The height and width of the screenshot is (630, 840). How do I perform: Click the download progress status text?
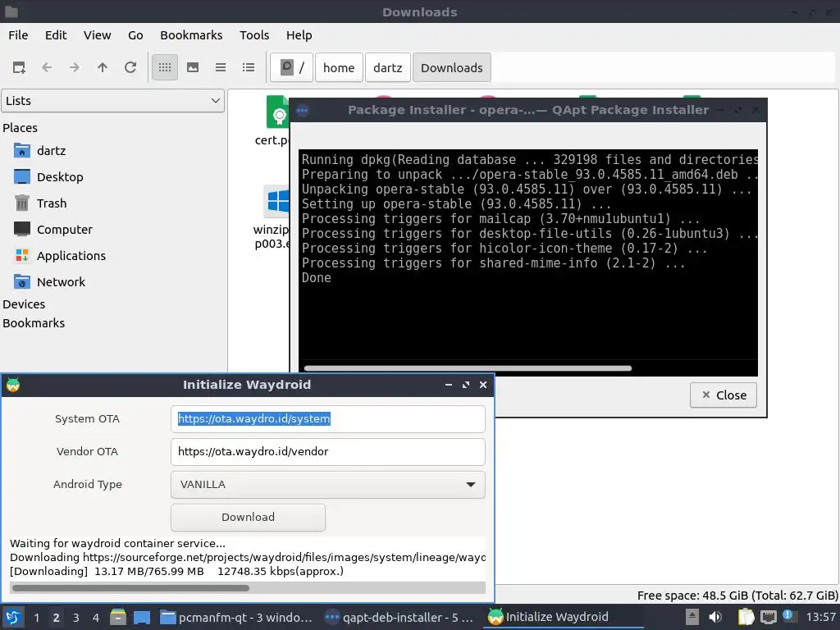point(177,572)
